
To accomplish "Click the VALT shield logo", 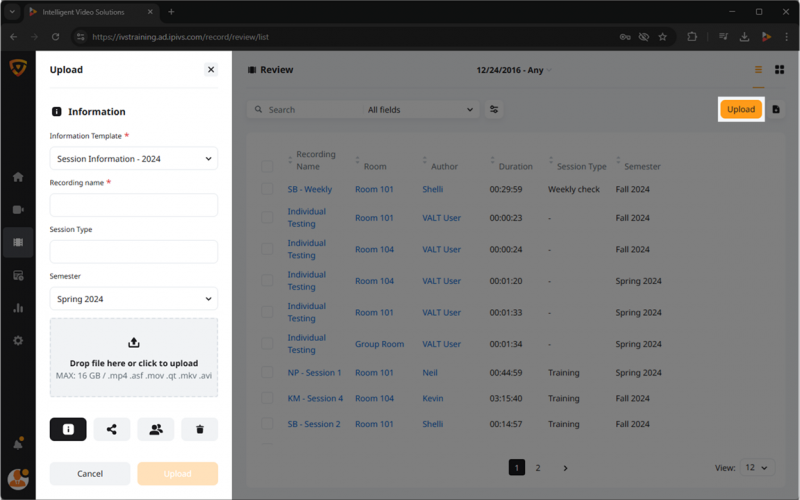I will 18,67.
